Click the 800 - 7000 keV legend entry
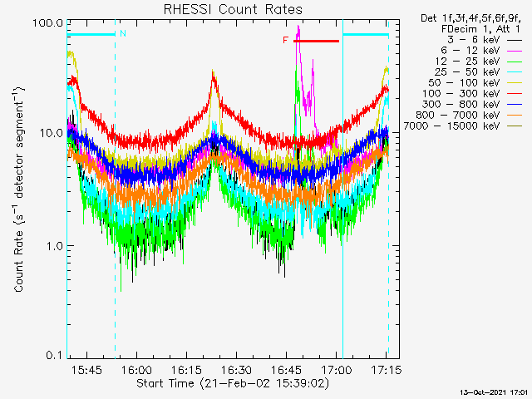Image resolution: width=532 pixels, height=399 pixels. pos(469,116)
